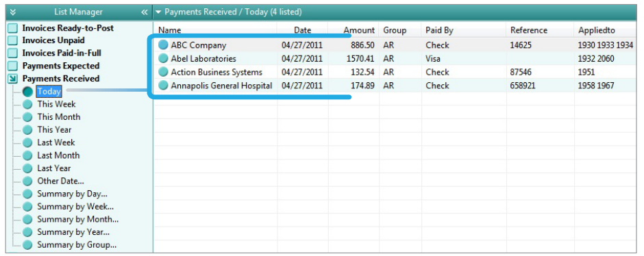This screenshot has height=256, width=644.
Task: Show payments for Last Year
Action: 54,168
